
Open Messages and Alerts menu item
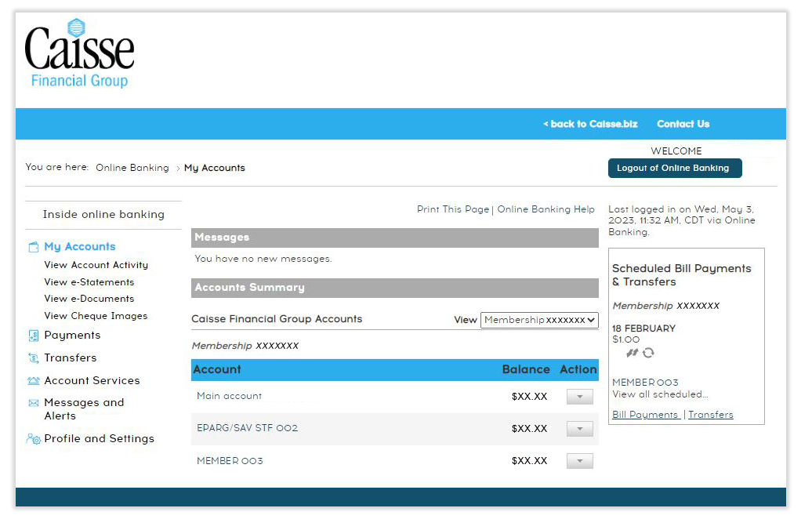pyautogui.click(x=84, y=409)
